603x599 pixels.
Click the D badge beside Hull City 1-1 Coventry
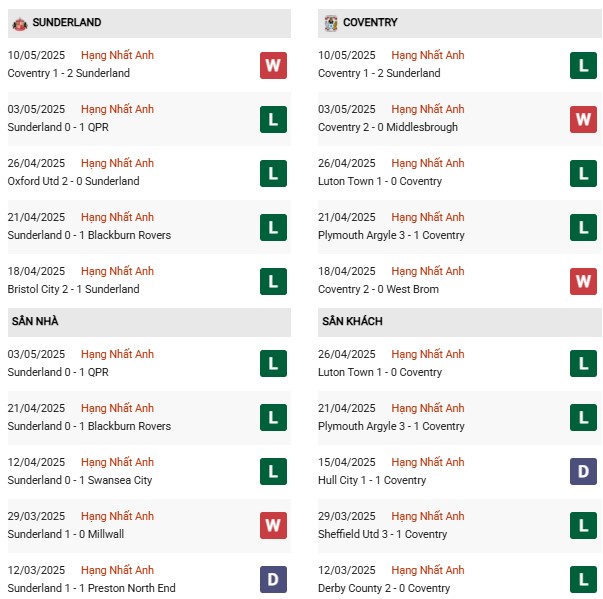pyautogui.click(x=583, y=471)
